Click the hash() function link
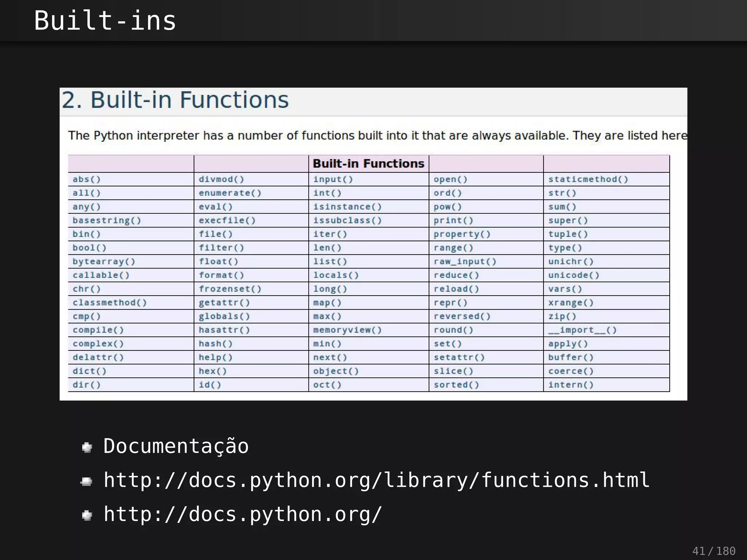 [x=215, y=344]
